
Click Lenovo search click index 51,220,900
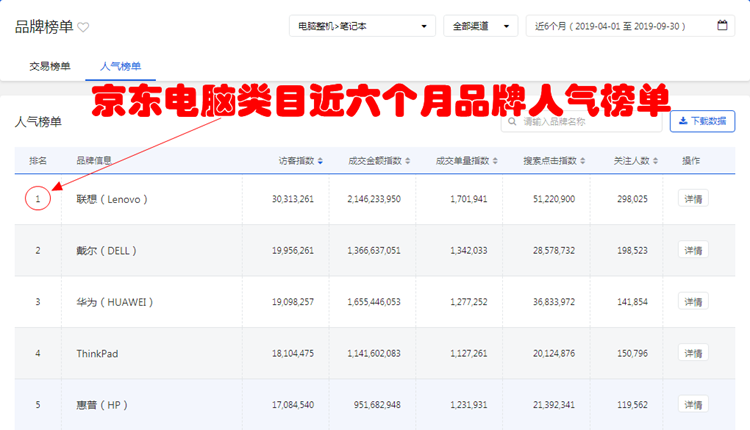(x=554, y=199)
